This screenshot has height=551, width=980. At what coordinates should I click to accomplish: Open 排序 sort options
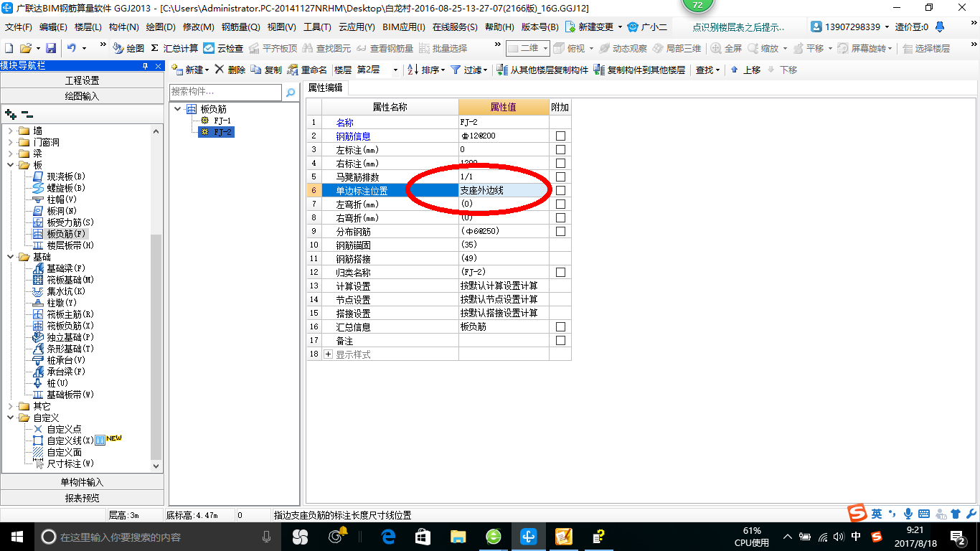point(426,70)
